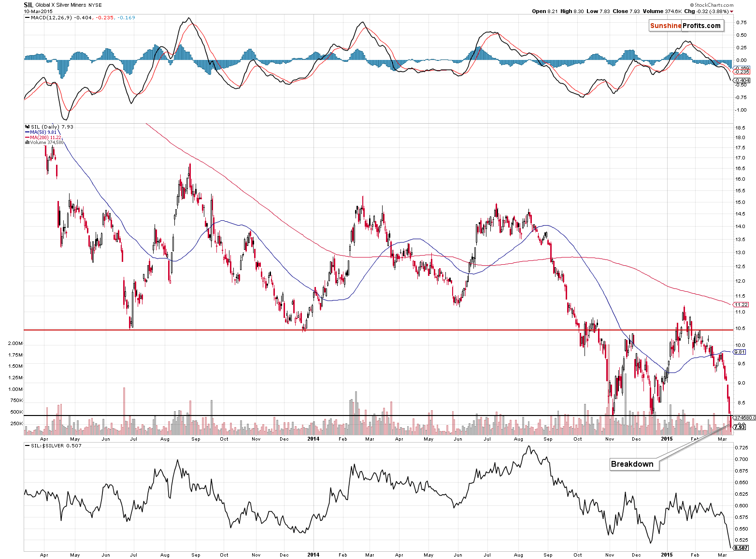The width and height of the screenshot is (756, 559).
Task: Click the 0.725 ratio axis label
Action: [742, 448]
